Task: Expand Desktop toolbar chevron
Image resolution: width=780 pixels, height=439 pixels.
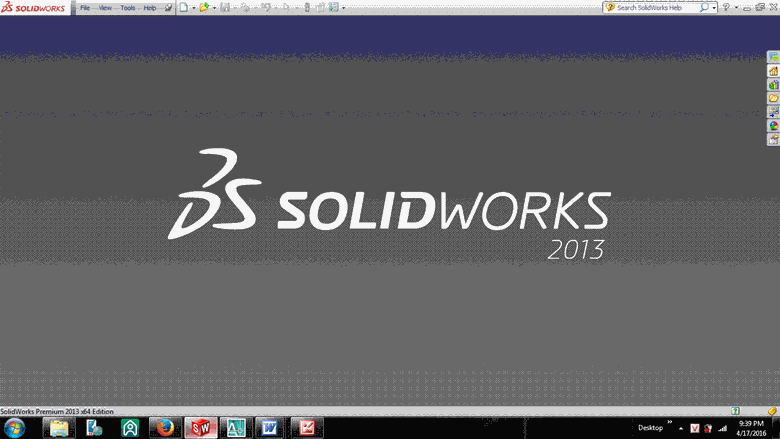Action: (x=670, y=422)
